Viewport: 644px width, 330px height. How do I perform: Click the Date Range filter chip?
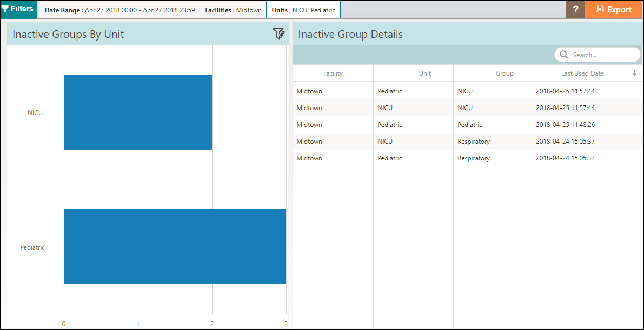[x=119, y=10]
